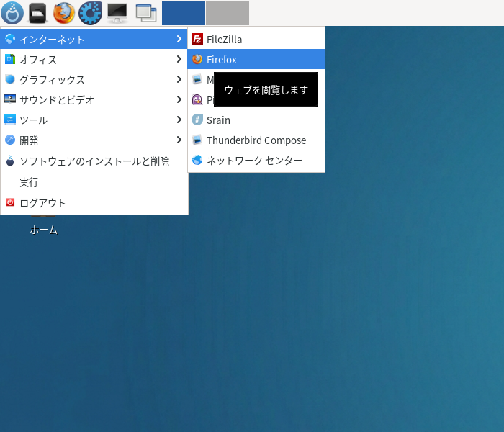The height and width of the screenshot is (432, 504).
Task: Open the サウンドとビデオ menu category
Action: tap(94, 99)
